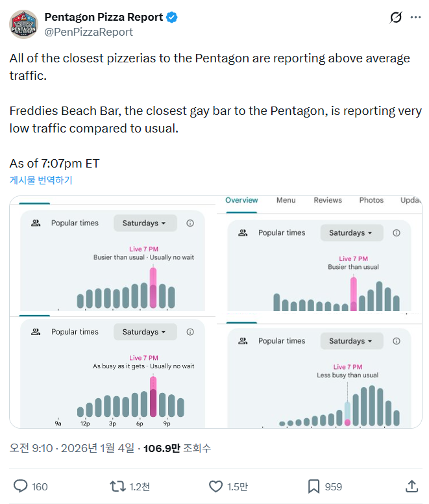
Task: Click the pink Live 7 PM bar in the bottom-left chart
Action: click(x=153, y=396)
